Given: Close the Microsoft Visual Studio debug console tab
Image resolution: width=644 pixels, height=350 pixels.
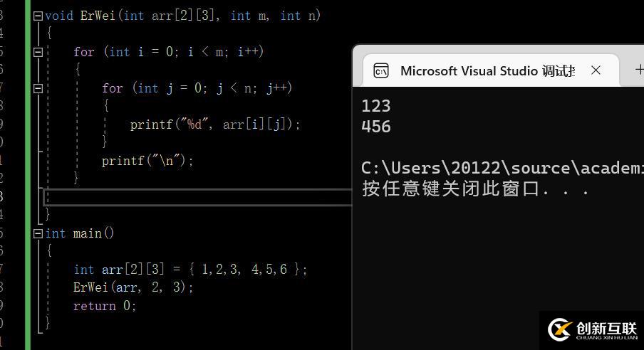Looking at the screenshot, I should tap(596, 70).
